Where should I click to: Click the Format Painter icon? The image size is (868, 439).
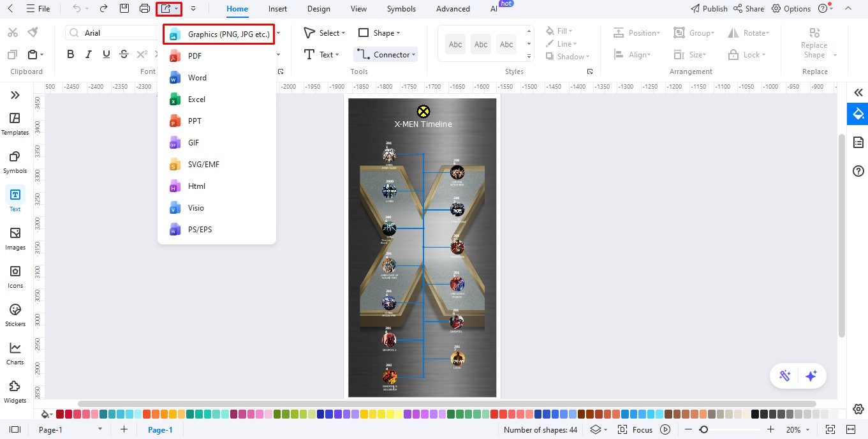(33, 33)
